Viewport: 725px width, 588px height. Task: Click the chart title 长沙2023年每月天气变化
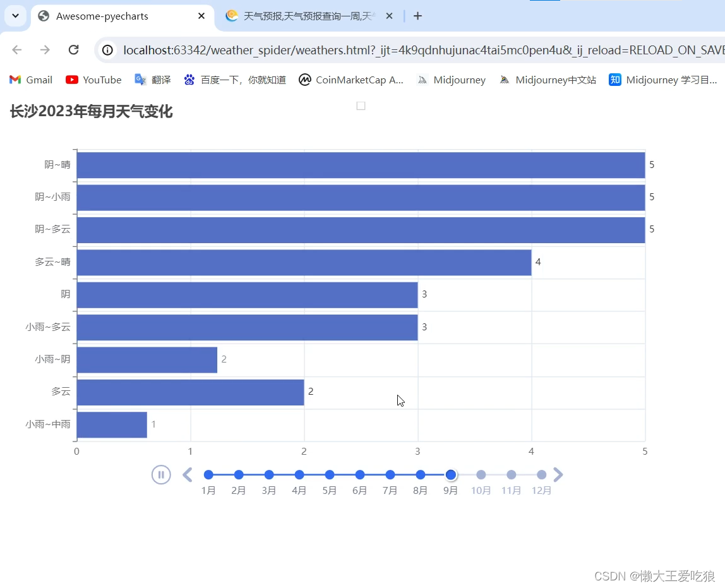click(91, 111)
